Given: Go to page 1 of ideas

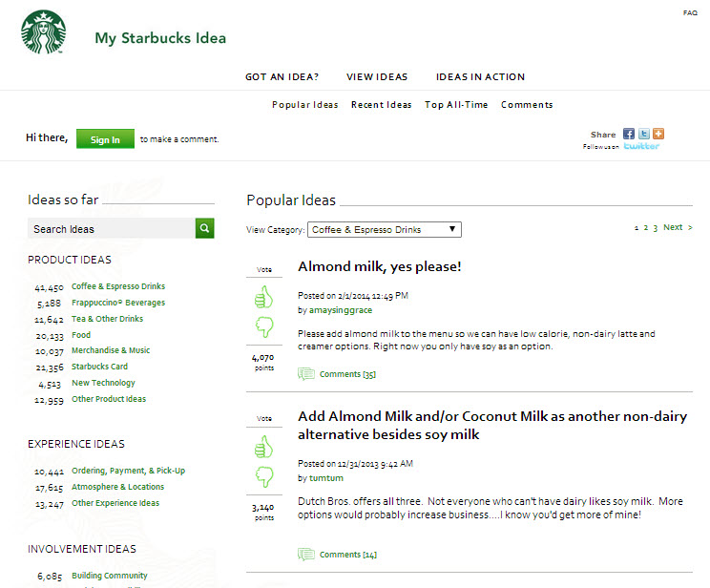Looking at the screenshot, I should 637,228.
